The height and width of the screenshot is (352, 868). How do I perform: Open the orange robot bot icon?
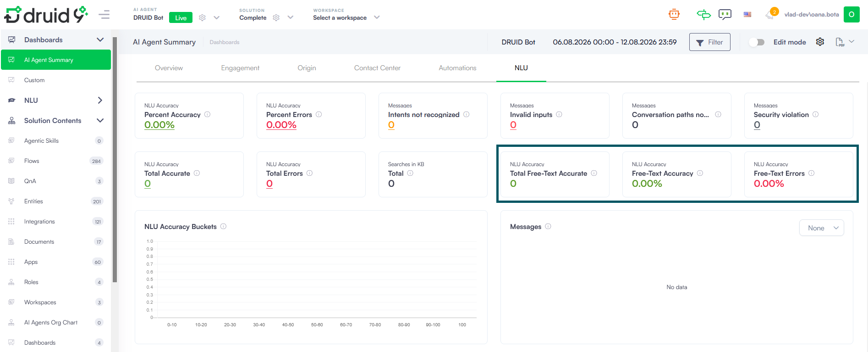(x=674, y=14)
